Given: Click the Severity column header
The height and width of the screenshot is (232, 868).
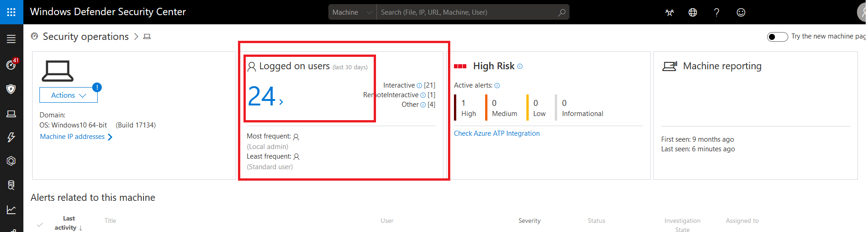Looking at the screenshot, I should point(530,221).
